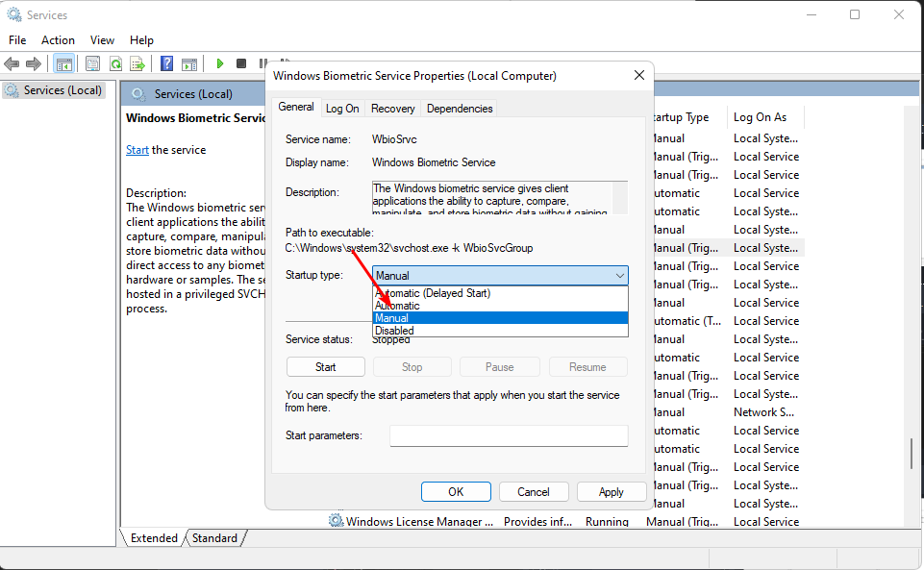Switch to the Standard view tab
The image size is (924, 570).
[x=214, y=537]
